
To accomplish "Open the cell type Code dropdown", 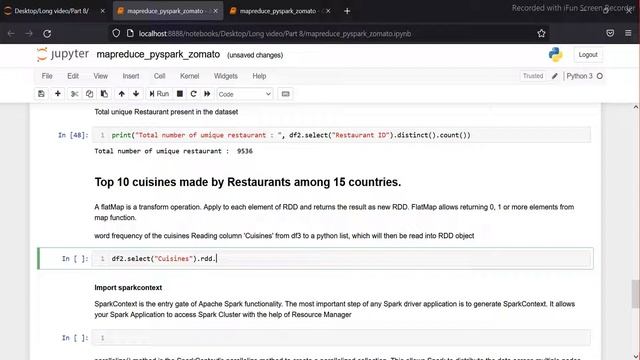I will point(244,94).
